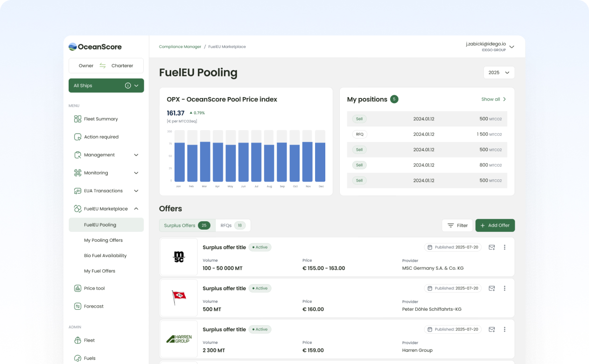The height and width of the screenshot is (364, 589).
Task: Open Price tool from sidebar
Action: [94, 288]
